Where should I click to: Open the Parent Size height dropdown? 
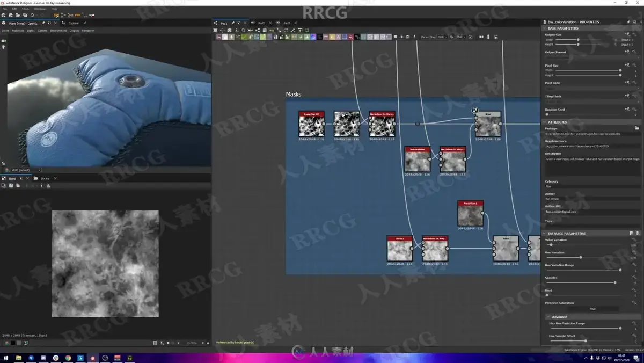[461, 37]
